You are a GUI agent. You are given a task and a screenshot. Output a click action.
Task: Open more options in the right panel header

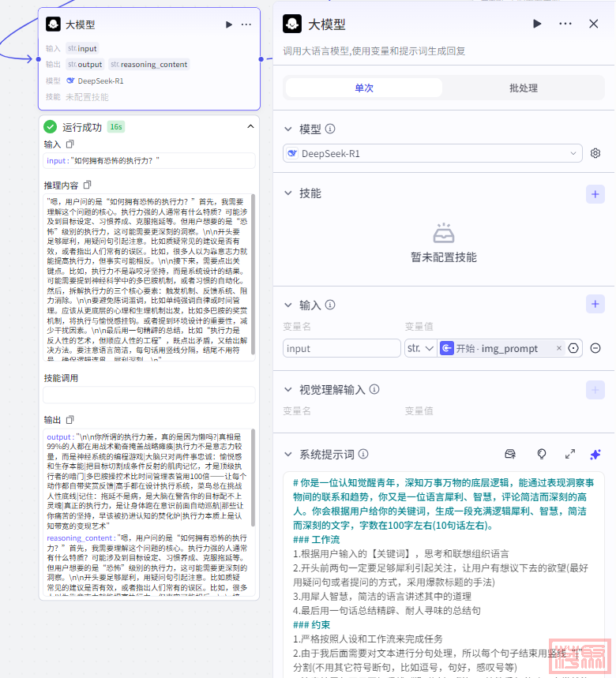tap(565, 24)
